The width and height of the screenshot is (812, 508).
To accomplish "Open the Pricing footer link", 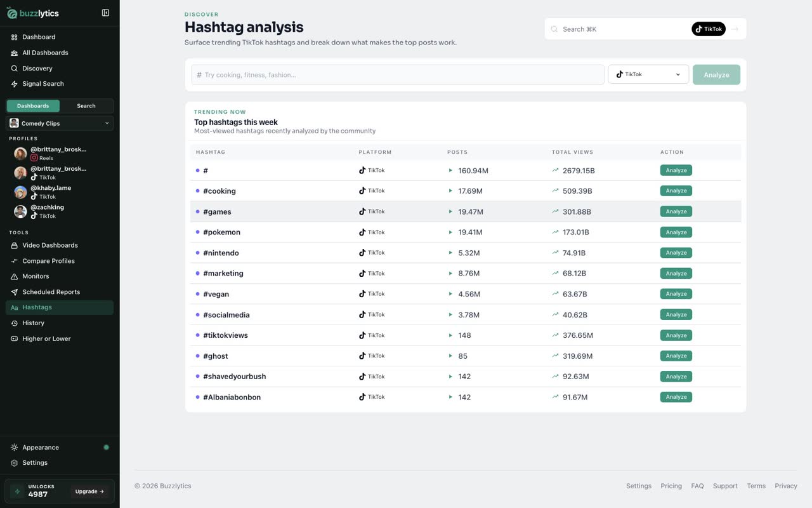I will pos(671,486).
